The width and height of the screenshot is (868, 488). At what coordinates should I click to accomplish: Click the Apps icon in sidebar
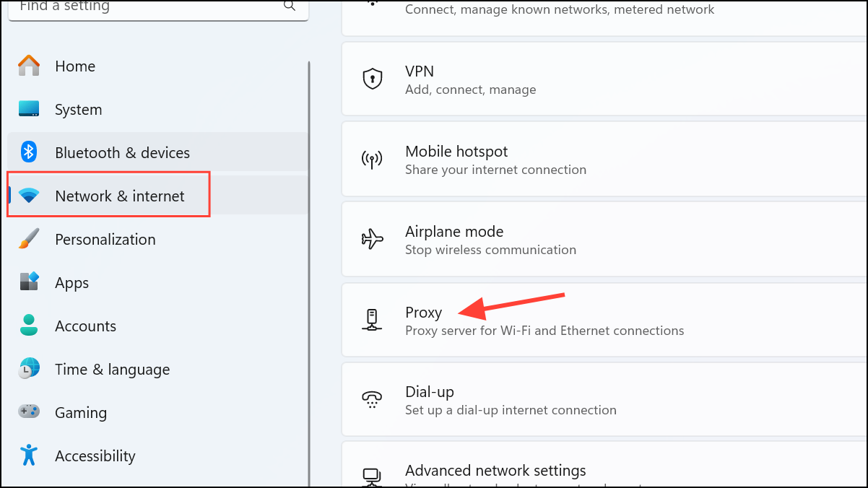tap(29, 282)
